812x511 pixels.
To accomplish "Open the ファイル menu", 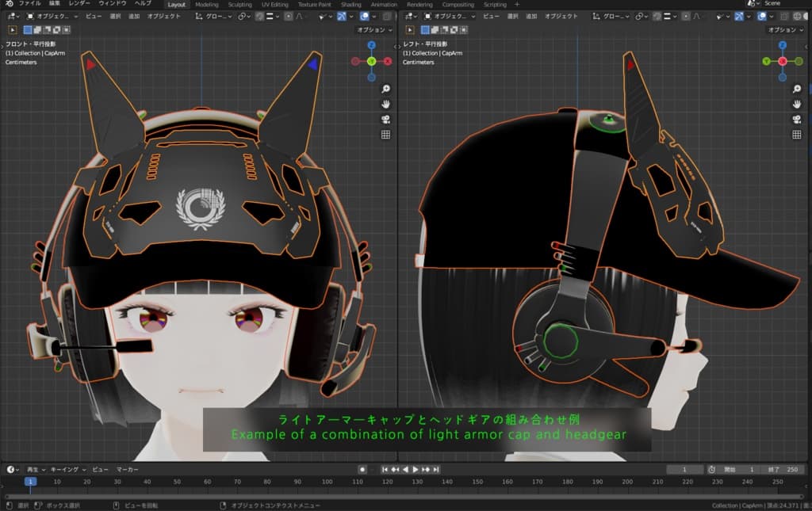I will tap(29, 4).
